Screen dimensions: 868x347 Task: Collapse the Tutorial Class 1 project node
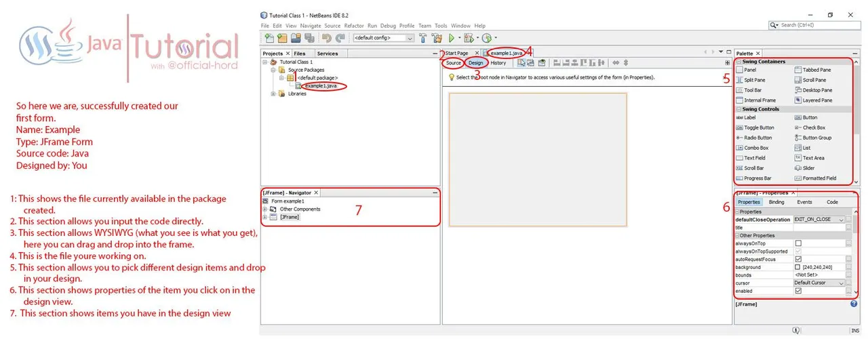(x=265, y=62)
